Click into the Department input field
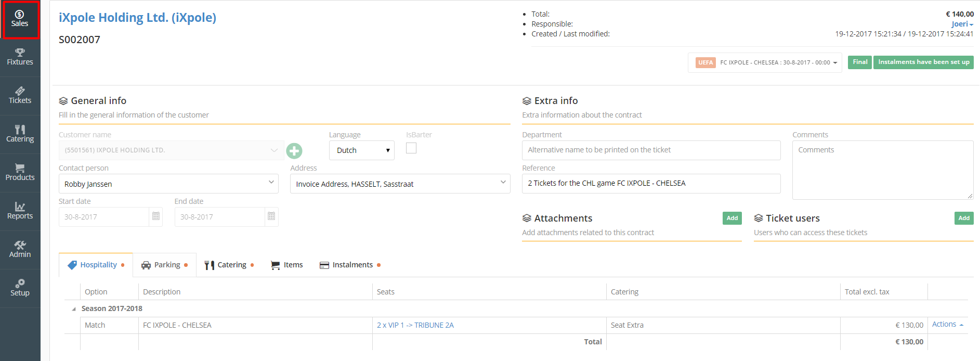 click(651, 150)
